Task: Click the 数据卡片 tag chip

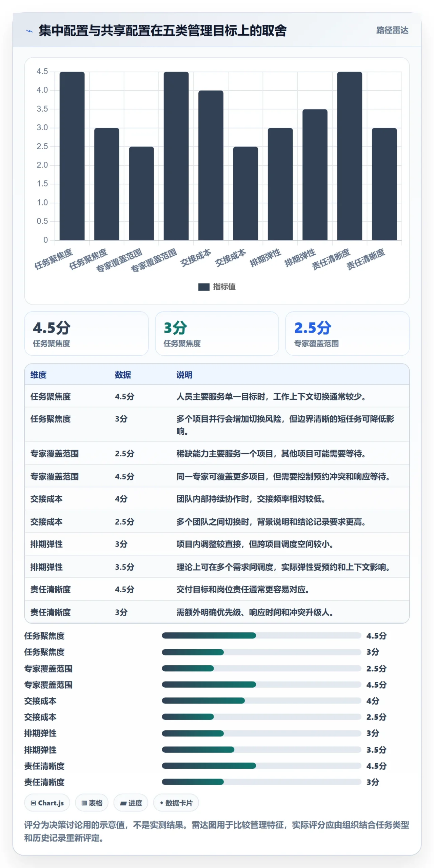Action: coord(176,803)
